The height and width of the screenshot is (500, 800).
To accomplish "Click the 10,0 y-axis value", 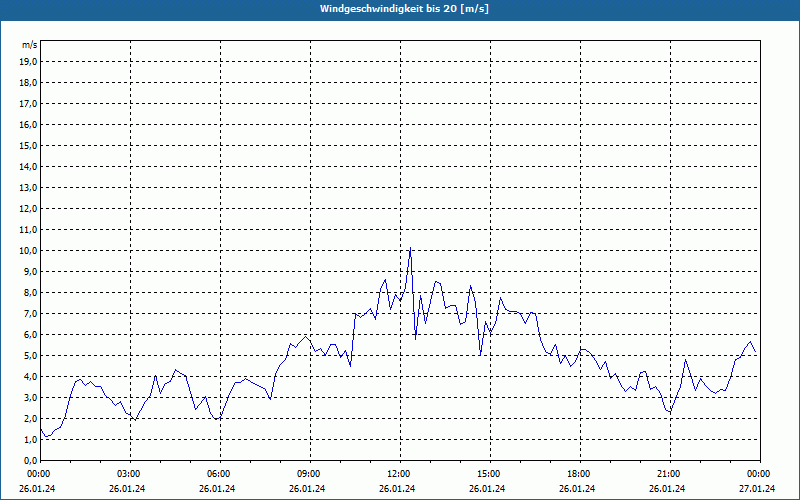I will [29, 251].
